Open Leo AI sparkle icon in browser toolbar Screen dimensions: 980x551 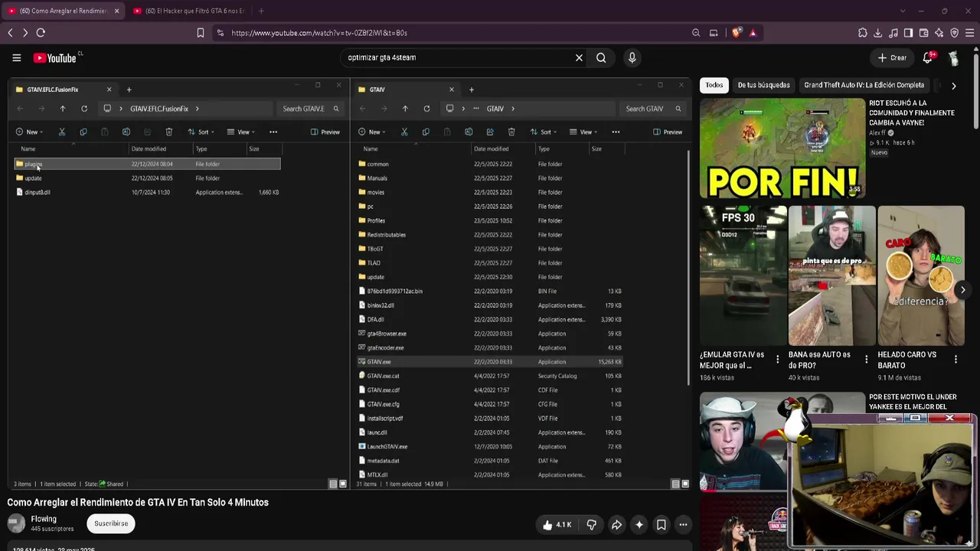[939, 33]
